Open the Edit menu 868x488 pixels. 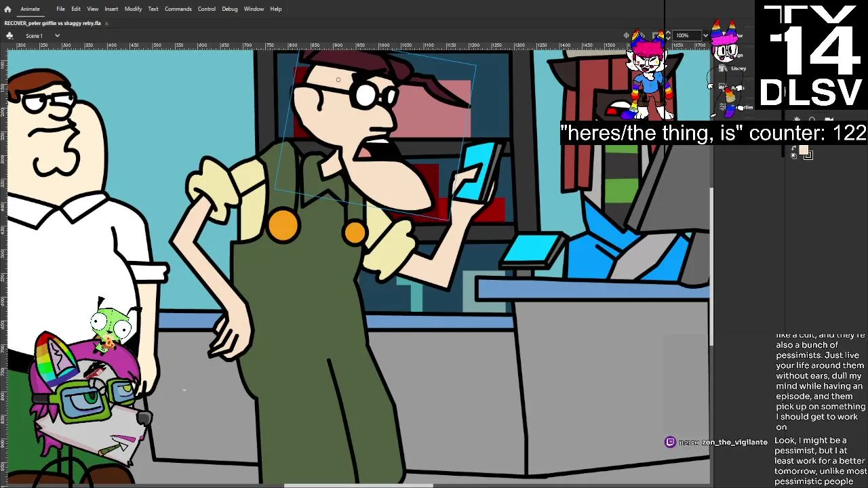(76, 9)
